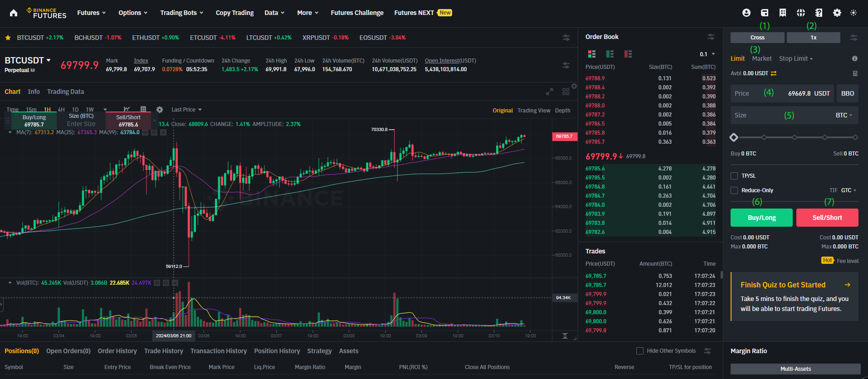Open the language globe icon
The image size is (868, 379).
point(801,13)
